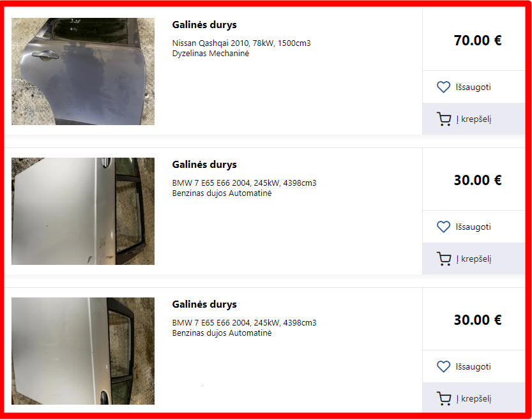This screenshot has width=532, height=420.
Task: Click the 70.00 € price
Action: tap(478, 40)
